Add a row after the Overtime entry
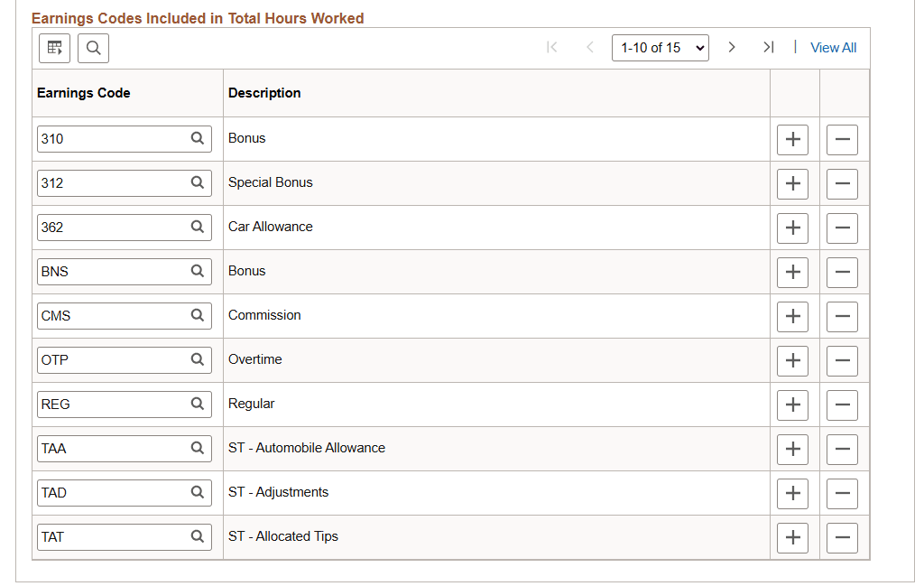The image size is (924, 586). (x=792, y=360)
